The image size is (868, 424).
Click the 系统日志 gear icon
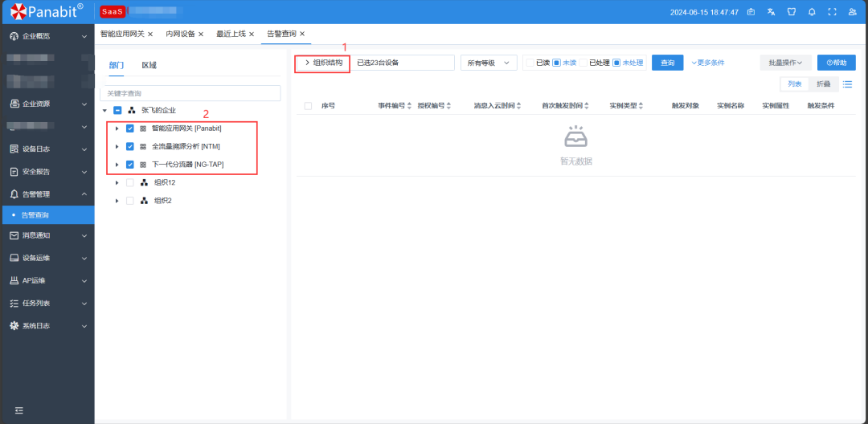(14, 326)
